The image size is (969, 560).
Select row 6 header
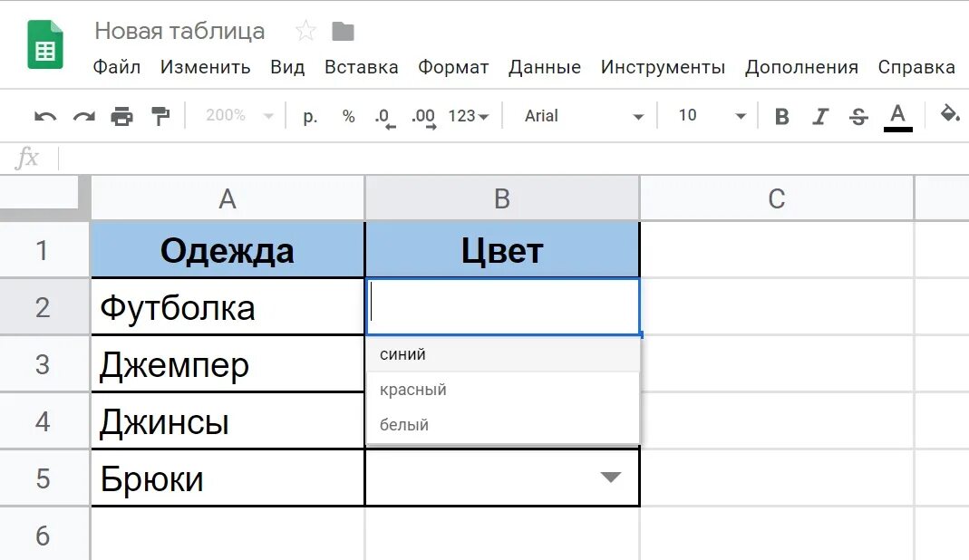pos(44,534)
